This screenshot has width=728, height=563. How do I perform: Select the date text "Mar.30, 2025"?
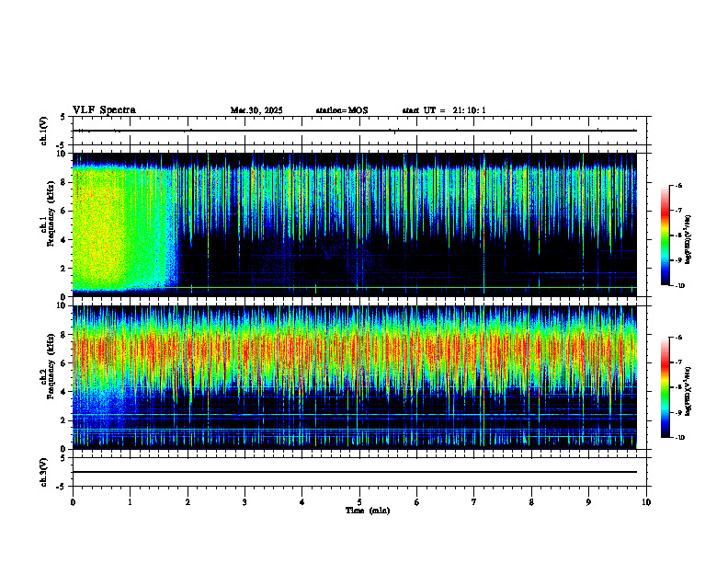[256, 110]
